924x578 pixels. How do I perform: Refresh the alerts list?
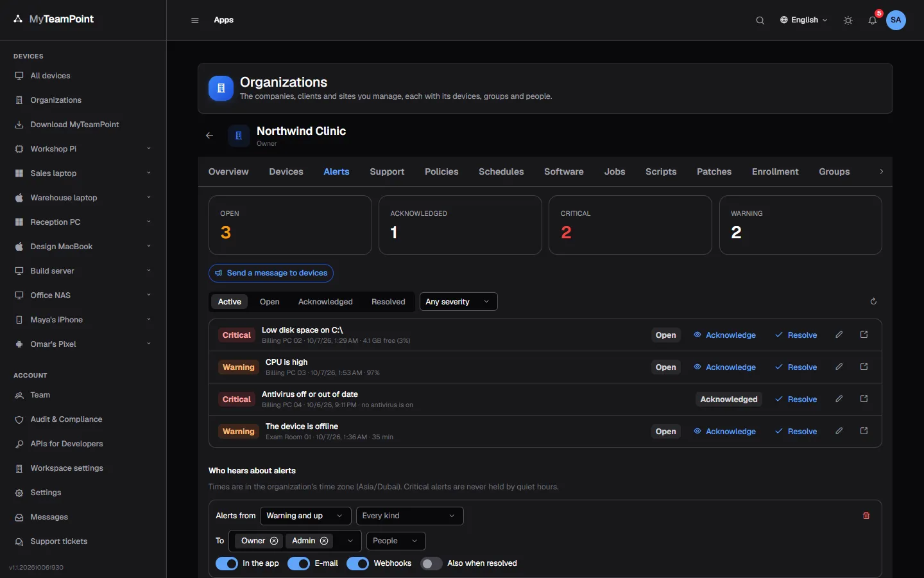[873, 301]
